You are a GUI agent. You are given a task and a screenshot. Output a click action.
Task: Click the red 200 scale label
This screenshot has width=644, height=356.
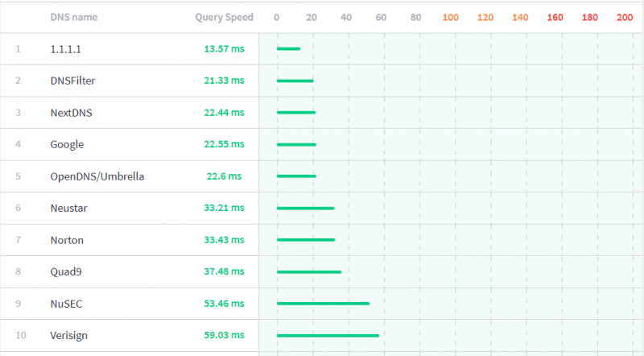[625, 18]
